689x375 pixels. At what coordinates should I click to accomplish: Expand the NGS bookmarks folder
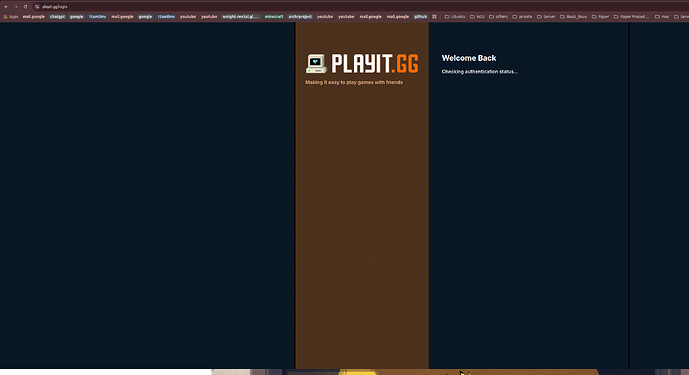point(477,17)
